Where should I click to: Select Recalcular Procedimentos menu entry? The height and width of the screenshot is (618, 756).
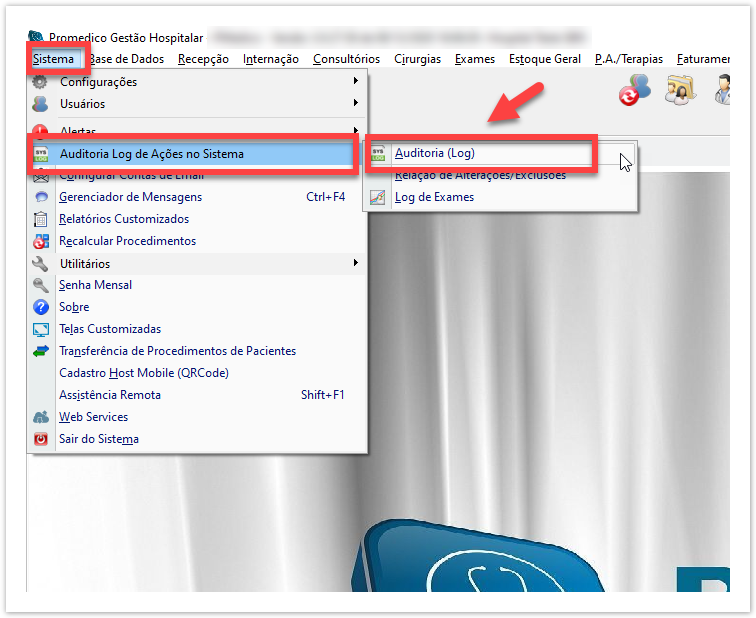coord(127,241)
